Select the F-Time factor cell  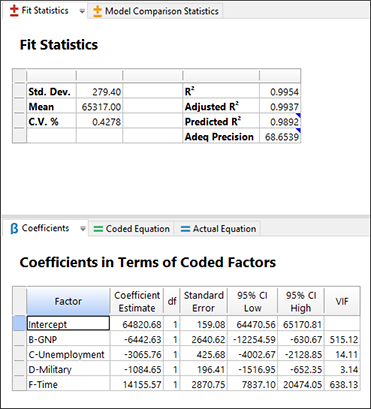[x=68, y=384]
